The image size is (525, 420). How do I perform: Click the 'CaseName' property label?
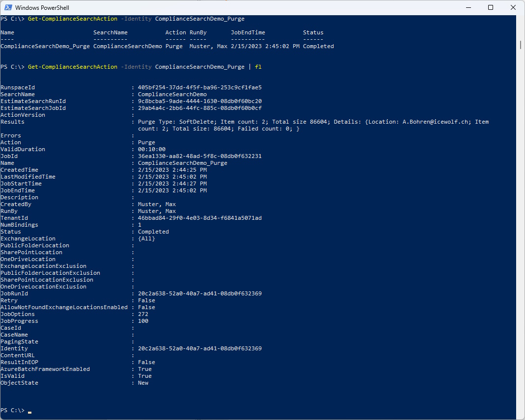point(14,335)
